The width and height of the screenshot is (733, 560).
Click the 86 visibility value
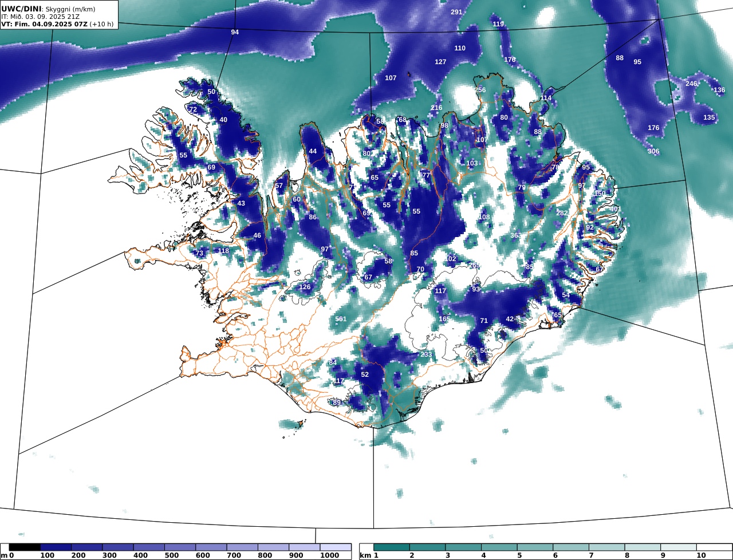(313, 217)
